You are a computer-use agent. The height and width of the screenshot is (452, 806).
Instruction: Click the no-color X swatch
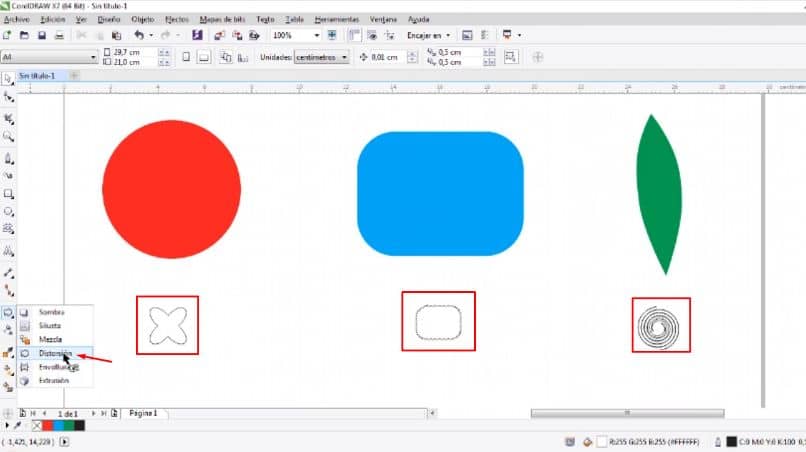click(37, 425)
